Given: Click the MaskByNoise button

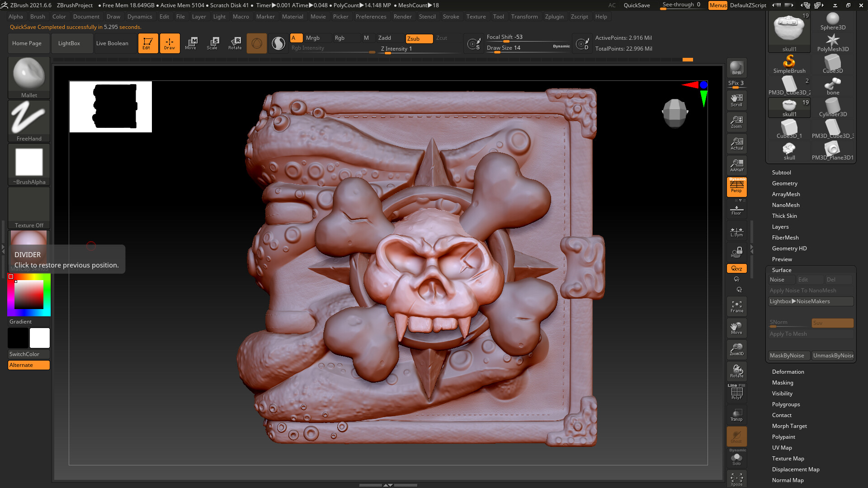Looking at the screenshot, I should coord(788,355).
